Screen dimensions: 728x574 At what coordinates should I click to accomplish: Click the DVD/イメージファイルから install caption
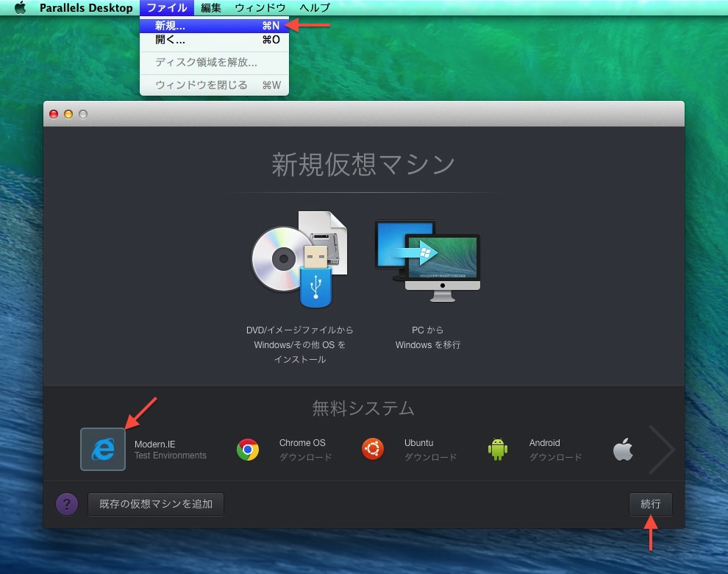click(300, 344)
